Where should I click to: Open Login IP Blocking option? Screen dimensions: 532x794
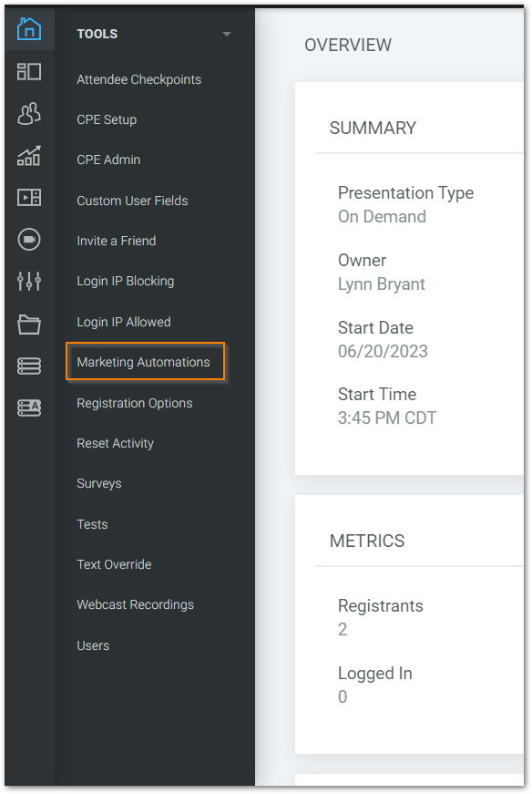coord(126,281)
